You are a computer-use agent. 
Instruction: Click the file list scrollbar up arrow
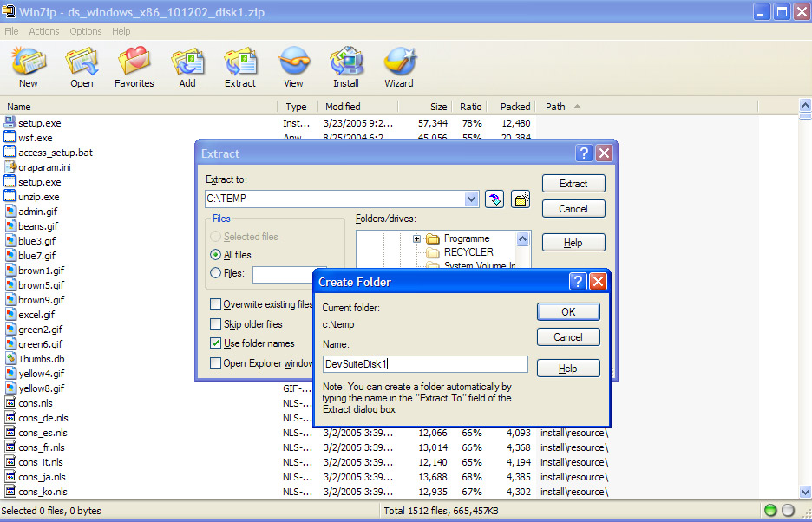(805, 106)
